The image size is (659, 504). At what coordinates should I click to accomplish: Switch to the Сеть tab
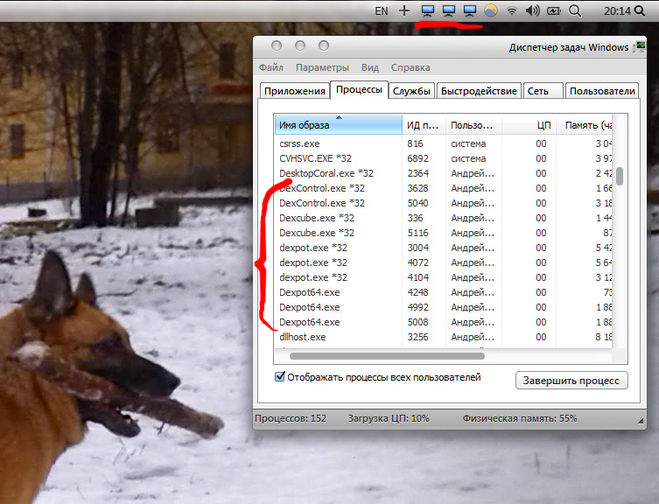tap(543, 91)
